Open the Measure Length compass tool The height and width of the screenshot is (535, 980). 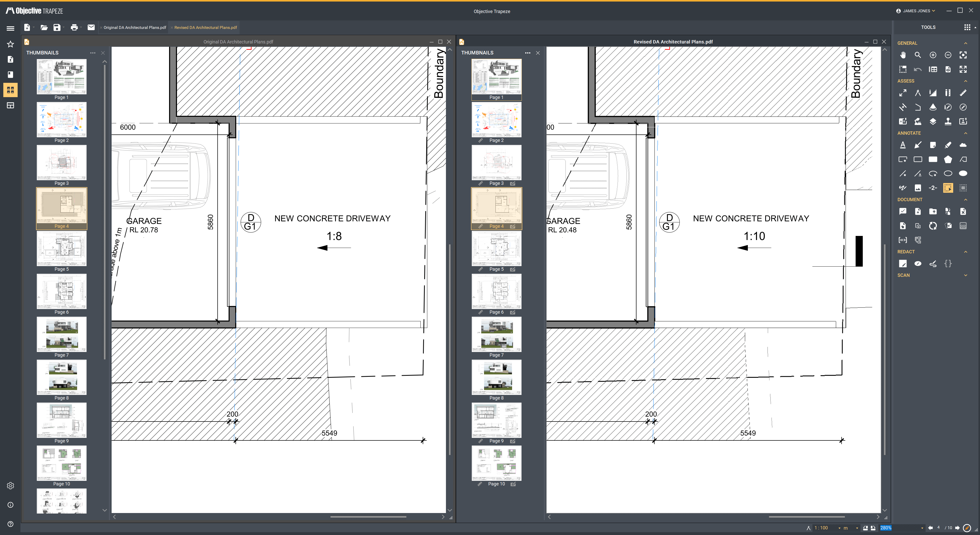pyautogui.click(x=918, y=93)
